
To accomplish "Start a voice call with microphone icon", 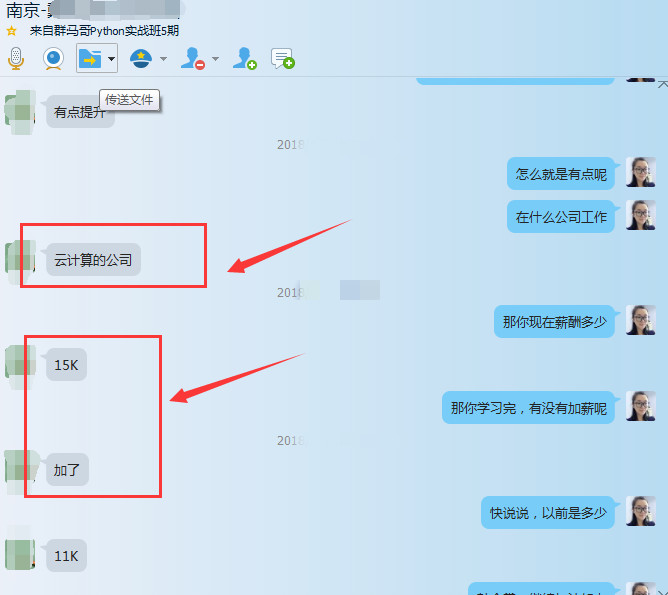I will [15, 59].
